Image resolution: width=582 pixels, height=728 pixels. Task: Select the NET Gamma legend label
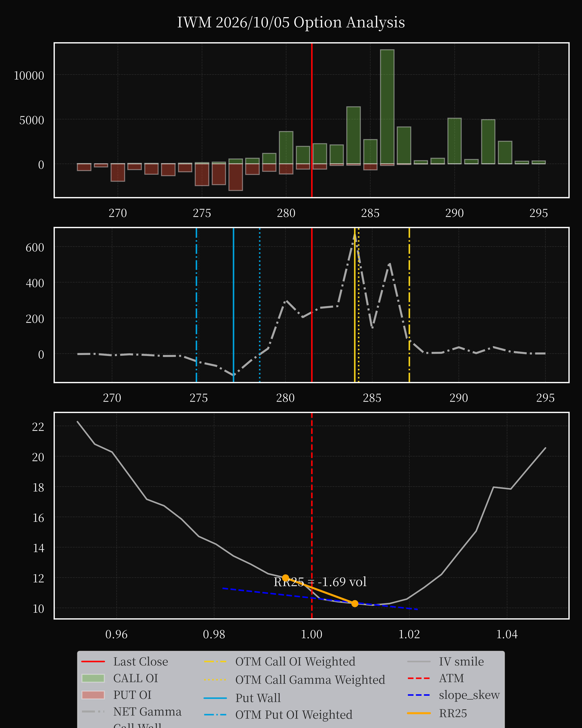pos(147,711)
